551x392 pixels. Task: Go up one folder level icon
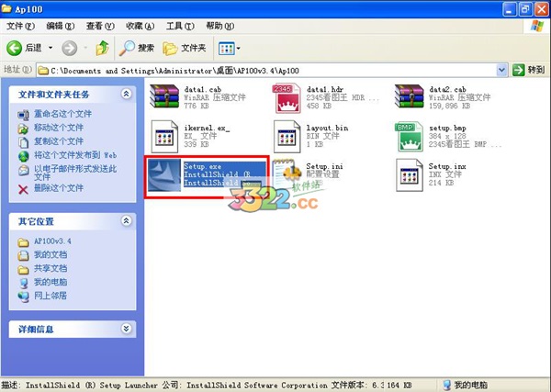[x=102, y=48]
